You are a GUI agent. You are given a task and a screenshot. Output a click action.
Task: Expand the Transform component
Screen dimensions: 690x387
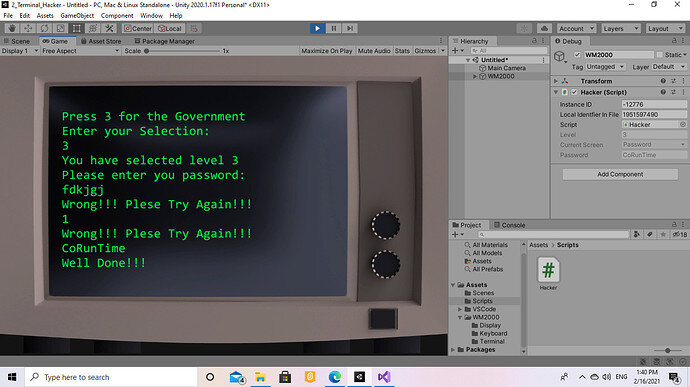click(x=556, y=81)
